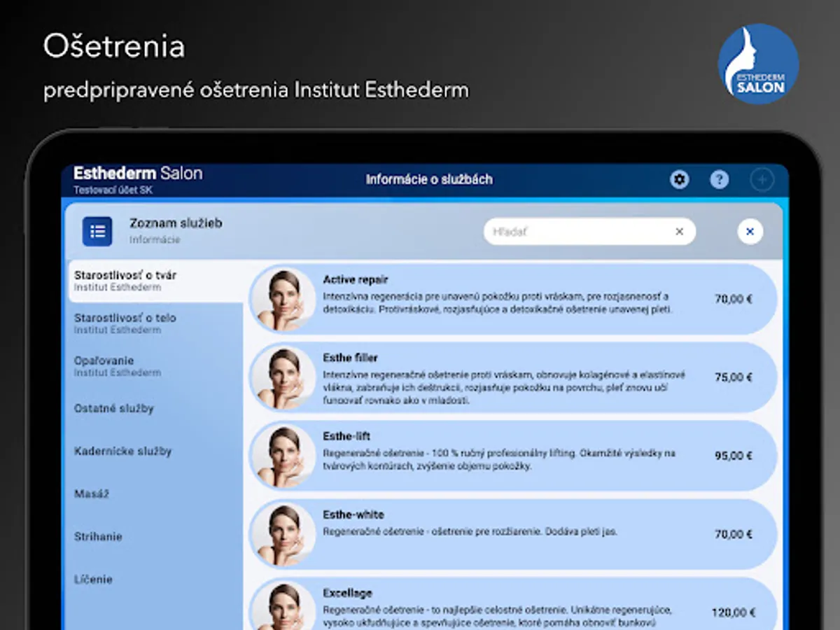This screenshot has height=630, width=840.
Task: Click the Esthe-lift description text
Action: click(x=499, y=460)
